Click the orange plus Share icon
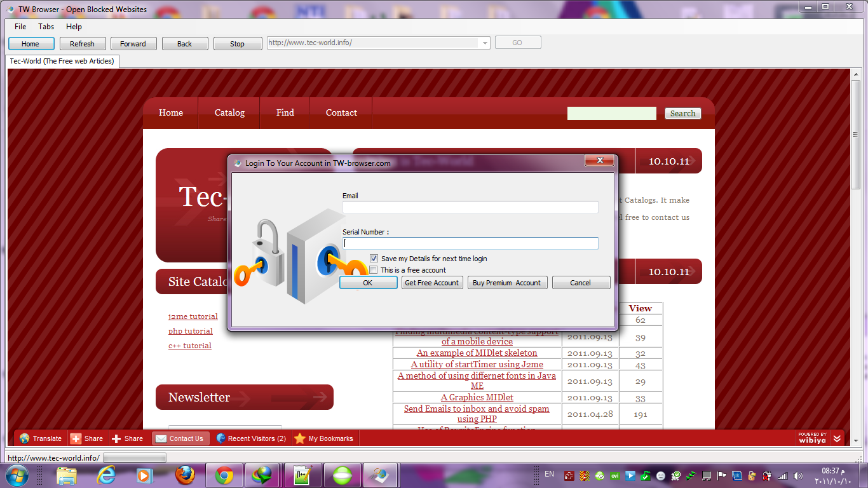 click(x=76, y=438)
